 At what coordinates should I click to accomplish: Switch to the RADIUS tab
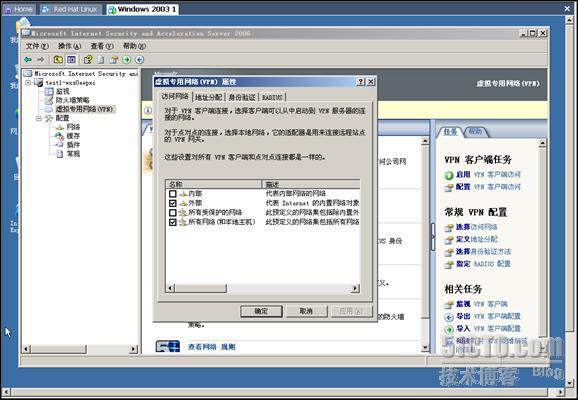272,97
